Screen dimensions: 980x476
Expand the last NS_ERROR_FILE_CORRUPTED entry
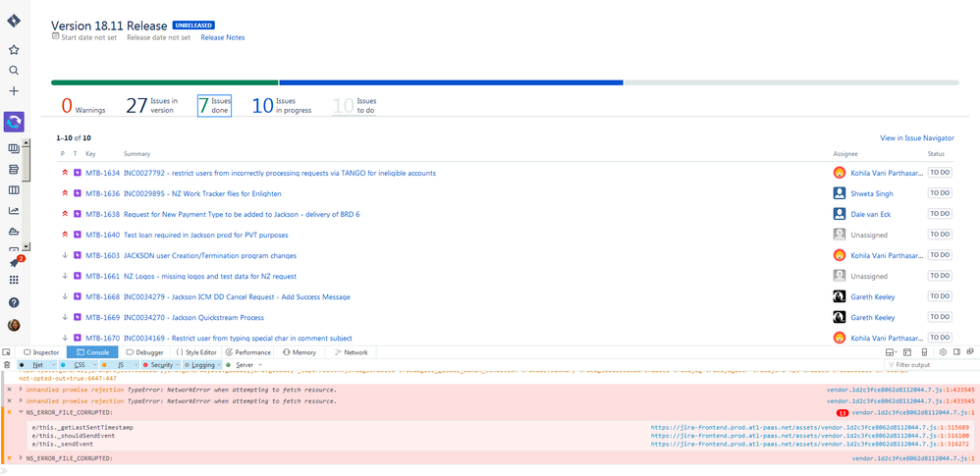pyautogui.click(x=22, y=458)
